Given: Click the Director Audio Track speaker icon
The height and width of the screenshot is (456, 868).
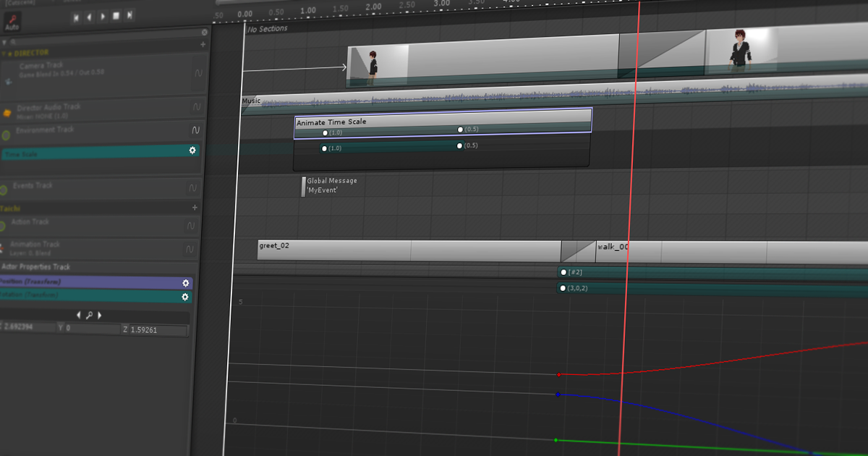Looking at the screenshot, I should click(x=7, y=112).
